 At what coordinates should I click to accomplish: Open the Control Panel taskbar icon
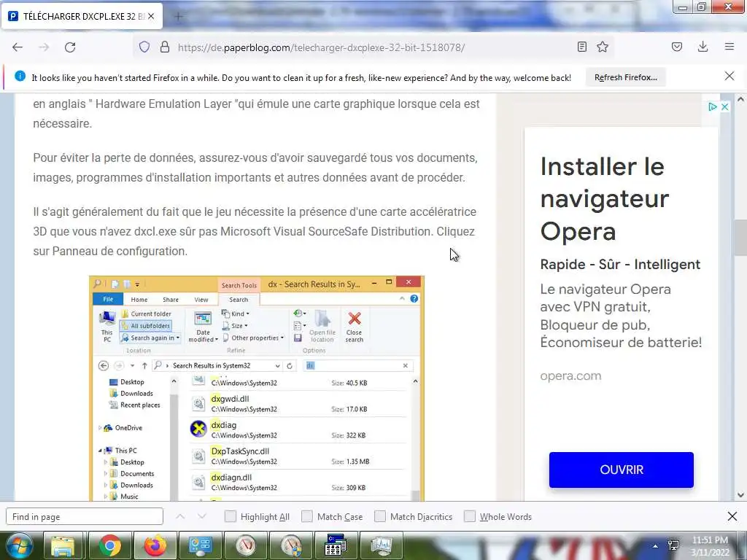(x=201, y=546)
